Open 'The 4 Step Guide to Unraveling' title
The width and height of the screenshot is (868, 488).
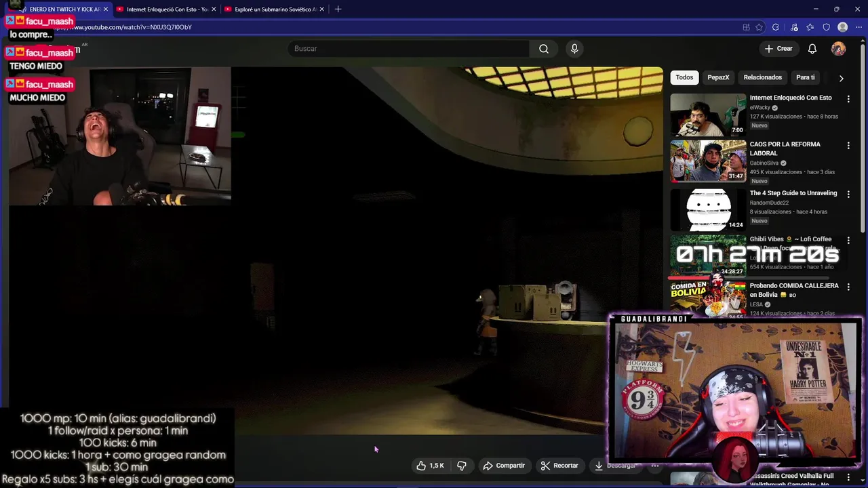coord(793,193)
